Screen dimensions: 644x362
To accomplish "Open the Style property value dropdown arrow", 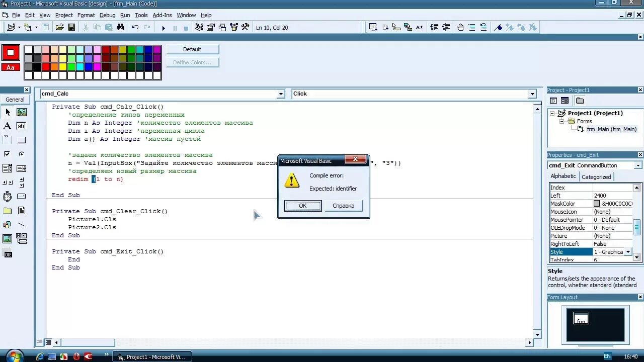I will pyautogui.click(x=628, y=252).
